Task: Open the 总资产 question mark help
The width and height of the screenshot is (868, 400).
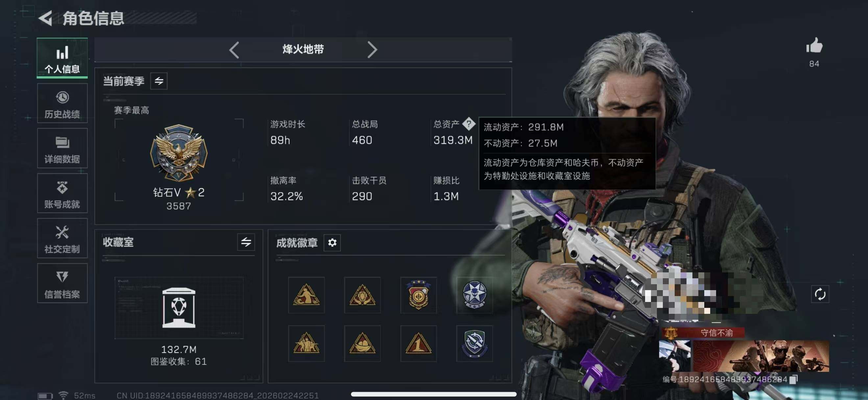Action: coord(469,124)
